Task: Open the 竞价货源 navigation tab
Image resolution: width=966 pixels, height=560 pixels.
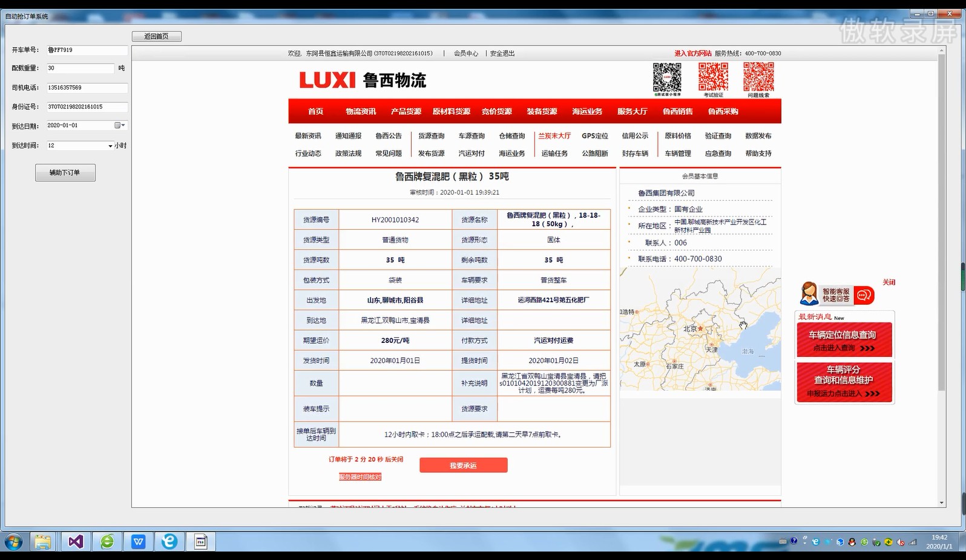Action: tap(497, 111)
